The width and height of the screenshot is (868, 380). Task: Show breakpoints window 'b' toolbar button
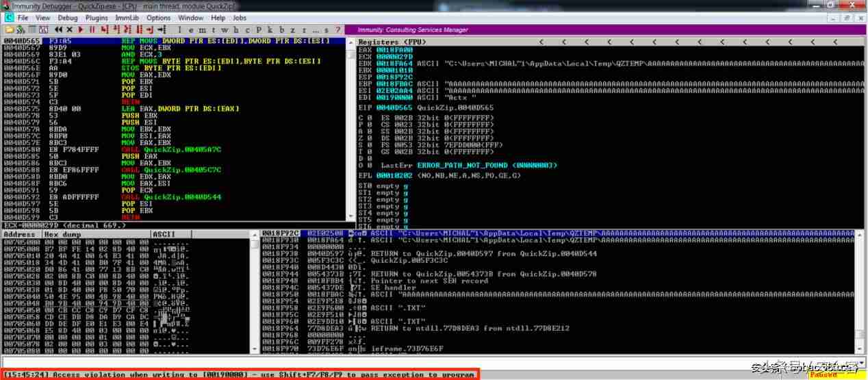[281, 29]
